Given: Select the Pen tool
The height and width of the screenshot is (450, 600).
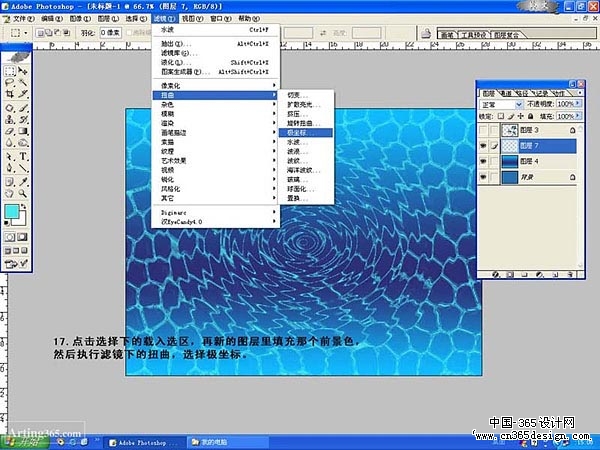Looking at the screenshot, I should click(x=10, y=168).
